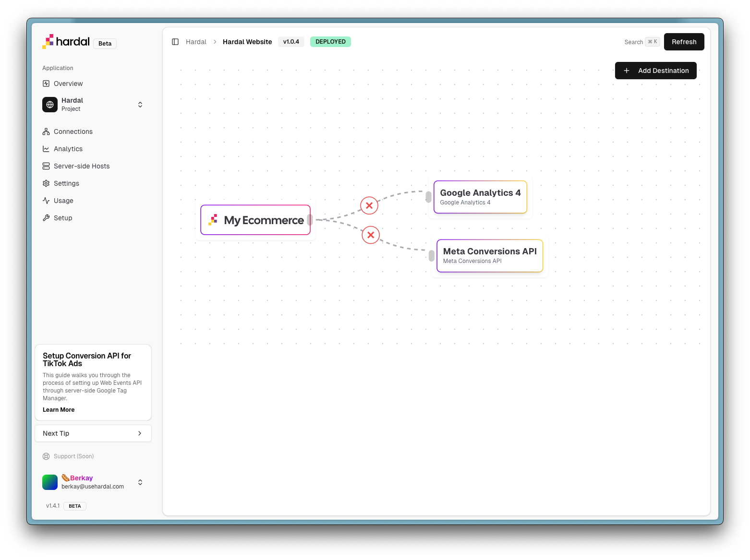Open the Search field
The image size is (750, 560).
pyautogui.click(x=642, y=42)
